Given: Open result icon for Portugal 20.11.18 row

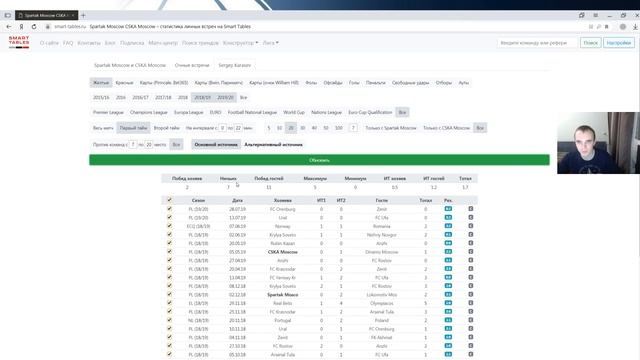Looking at the screenshot, I should 448,320.
